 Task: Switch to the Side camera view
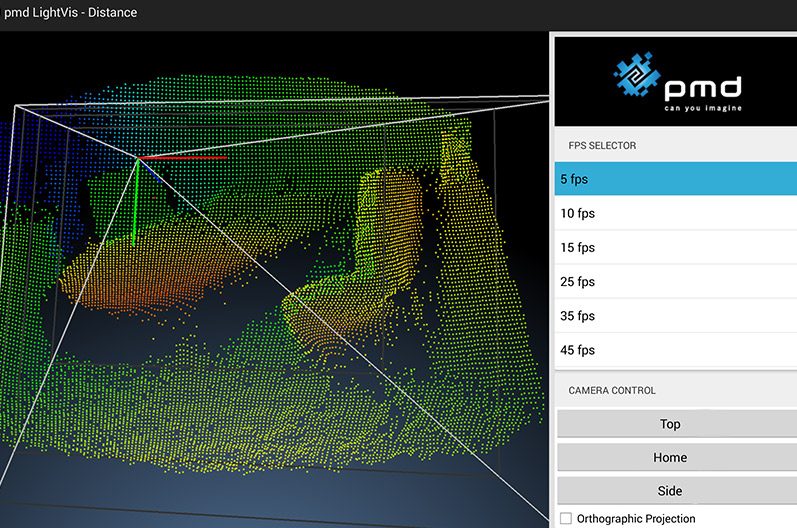click(677, 491)
